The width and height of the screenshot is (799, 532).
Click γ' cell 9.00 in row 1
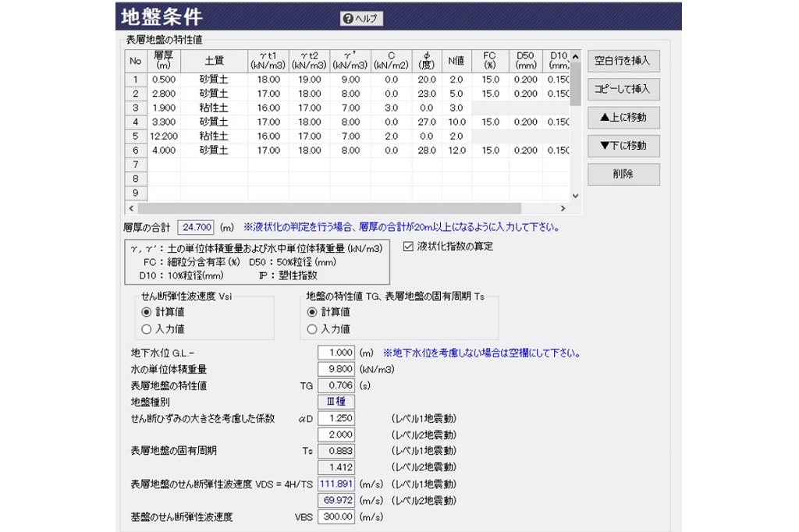coord(350,80)
